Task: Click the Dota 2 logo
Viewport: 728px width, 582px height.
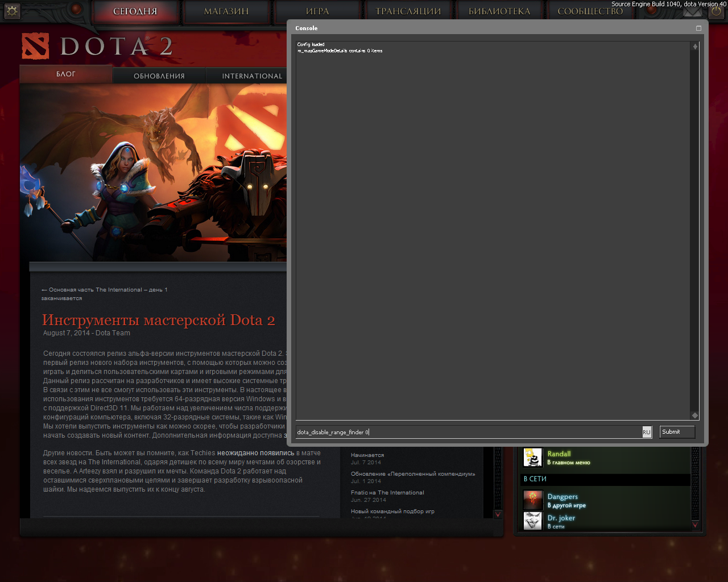Action: pyautogui.click(x=97, y=46)
